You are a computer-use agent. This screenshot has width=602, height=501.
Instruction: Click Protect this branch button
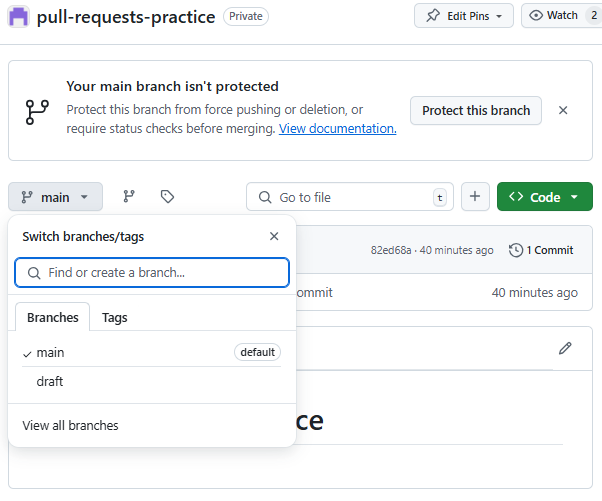pos(476,110)
